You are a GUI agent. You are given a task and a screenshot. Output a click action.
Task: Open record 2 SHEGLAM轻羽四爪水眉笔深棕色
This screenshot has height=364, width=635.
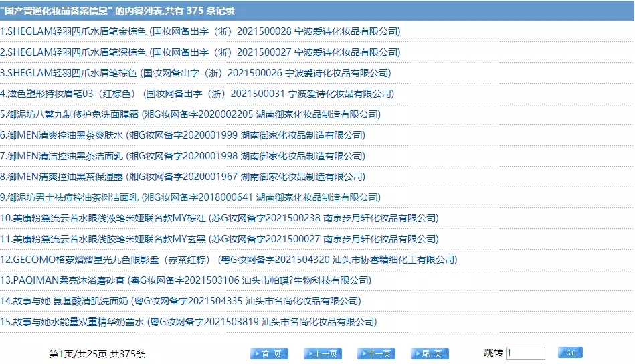tap(200, 52)
